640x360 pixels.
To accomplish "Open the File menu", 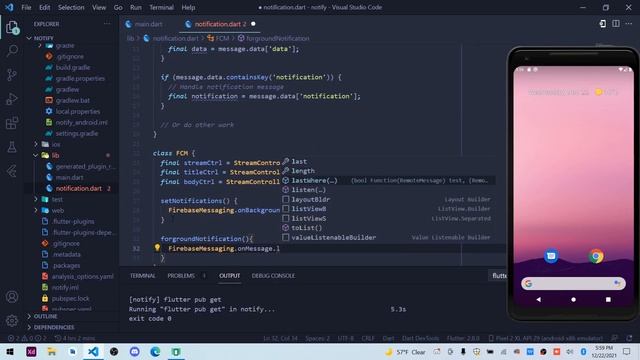I will pos(26,7).
